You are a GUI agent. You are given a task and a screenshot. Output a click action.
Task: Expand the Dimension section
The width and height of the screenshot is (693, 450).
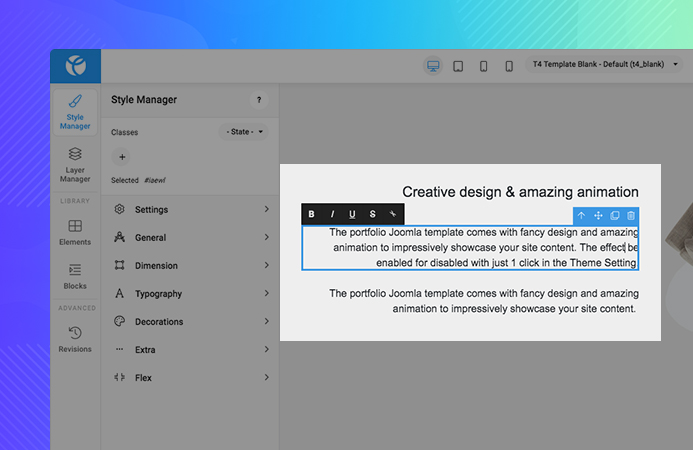[x=190, y=266]
